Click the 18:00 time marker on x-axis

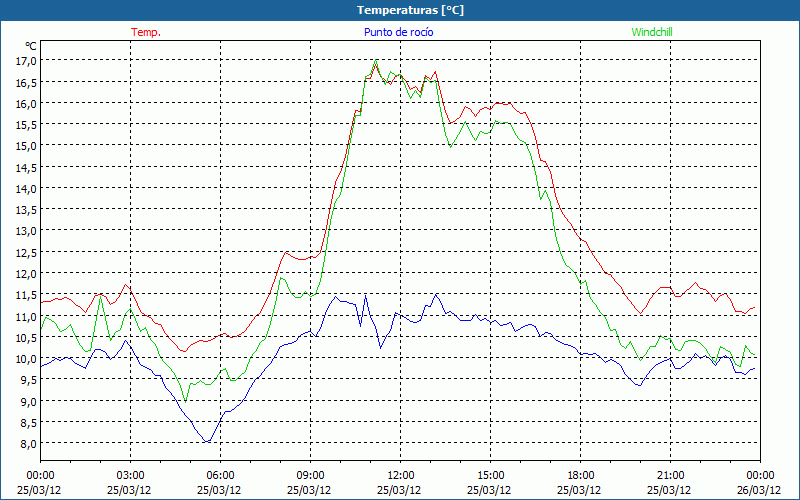tap(581, 475)
